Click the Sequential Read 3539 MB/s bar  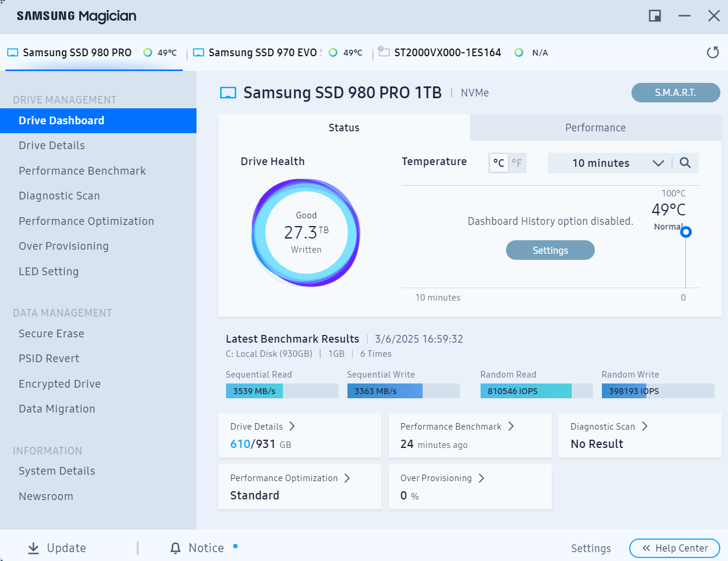coord(282,391)
